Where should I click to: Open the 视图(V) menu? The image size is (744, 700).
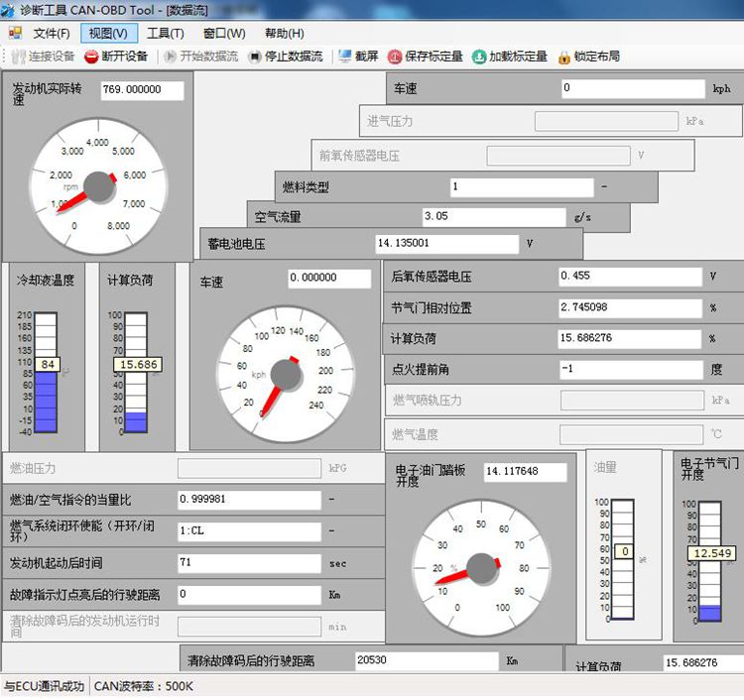[107, 34]
